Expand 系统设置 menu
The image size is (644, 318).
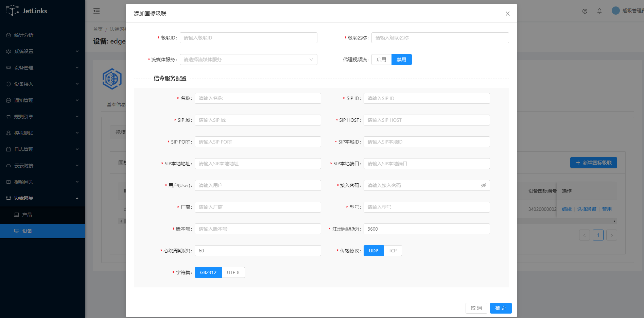(x=42, y=51)
